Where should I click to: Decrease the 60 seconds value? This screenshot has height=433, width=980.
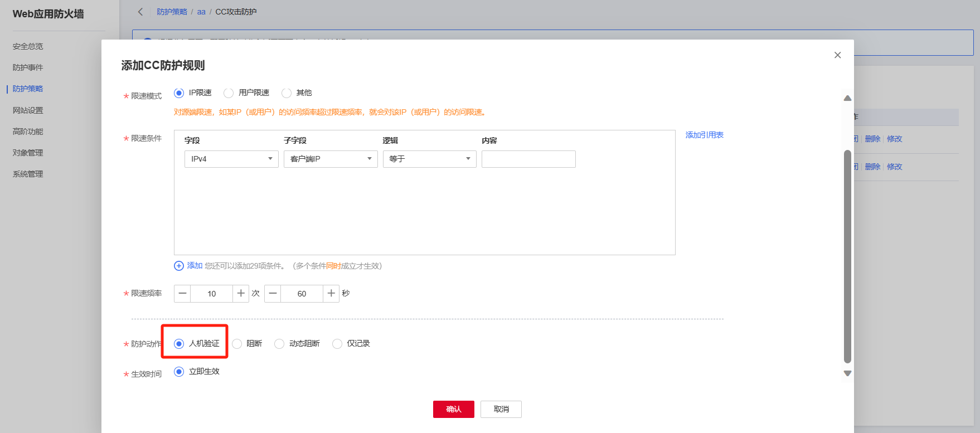pyautogui.click(x=273, y=294)
